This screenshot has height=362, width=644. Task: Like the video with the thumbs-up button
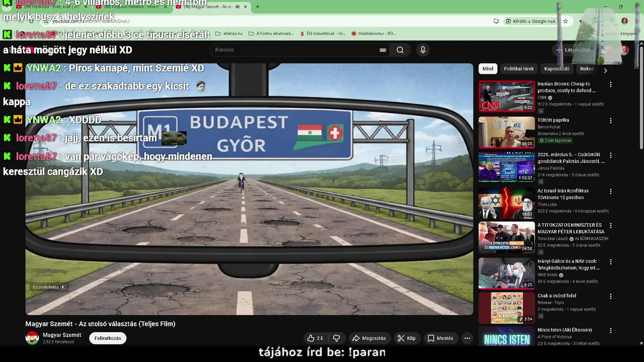pyautogui.click(x=315, y=338)
